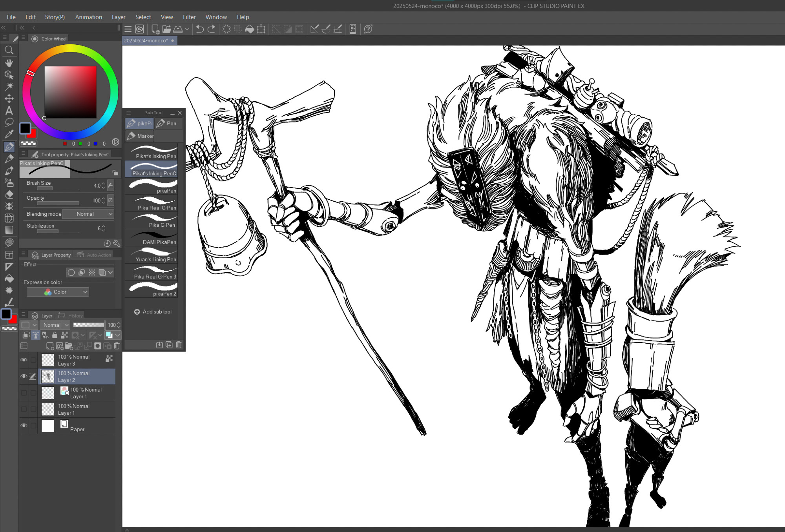The width and height of the screenshot is (785, 532).
Task: Fill the selection using command bar bucket
Action: point(250,29)
